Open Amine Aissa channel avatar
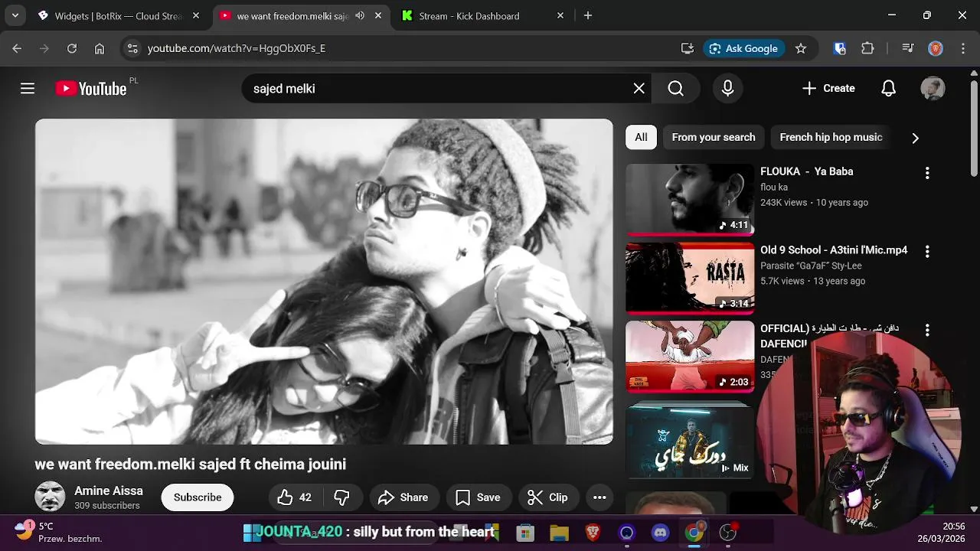 click(x=50, y=497)
